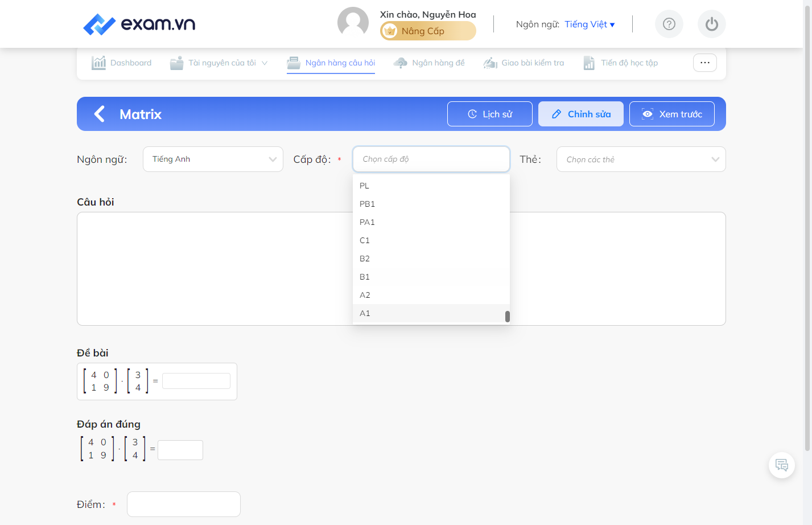Click the Giao bài kiểm tra icon

[x=491, y=63]
